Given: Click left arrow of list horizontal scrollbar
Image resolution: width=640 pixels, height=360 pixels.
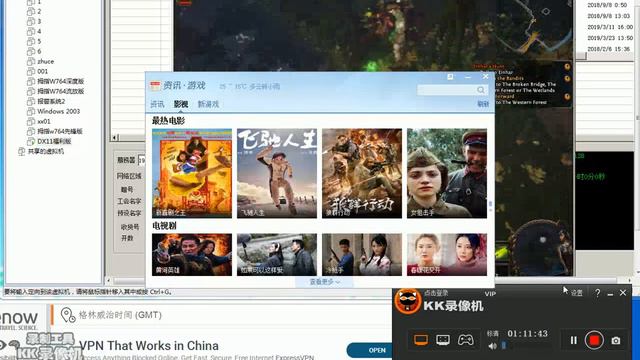Looking at the screenshot, I should pos(115,137).
